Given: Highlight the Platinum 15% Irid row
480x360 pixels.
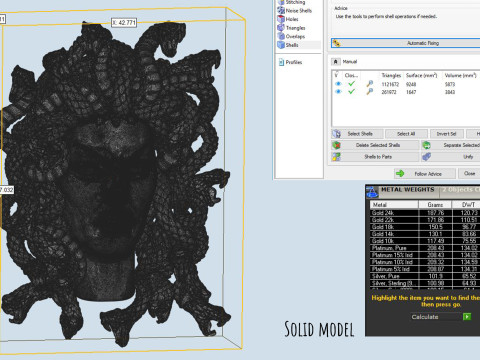Looking at the screenshot, I should (x=425, y=255).
